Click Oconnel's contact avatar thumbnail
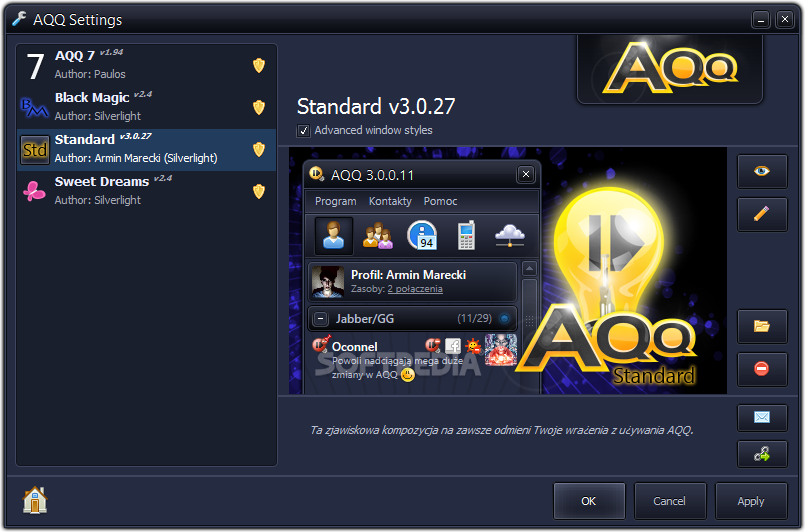 501,350
